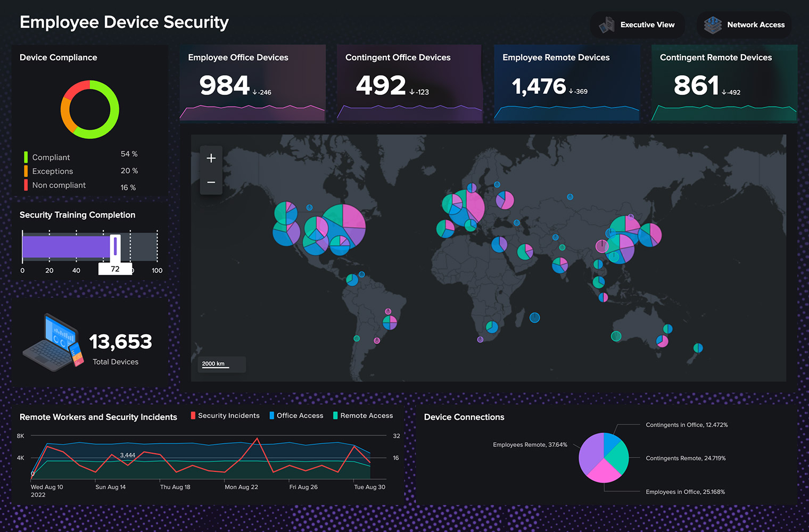Click the zoom-out button on the map
The width and height of the screenshot is (809, 532).
211,182
